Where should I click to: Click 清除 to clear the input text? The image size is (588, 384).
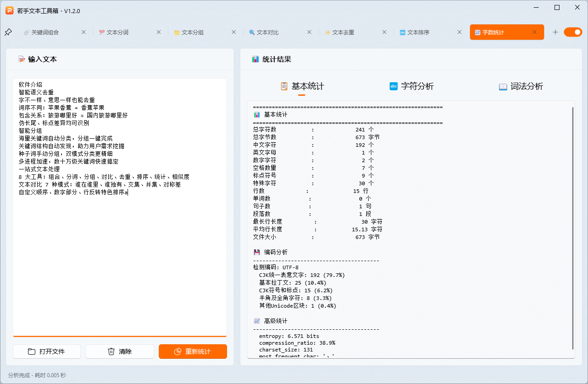[x=119, y=351]
